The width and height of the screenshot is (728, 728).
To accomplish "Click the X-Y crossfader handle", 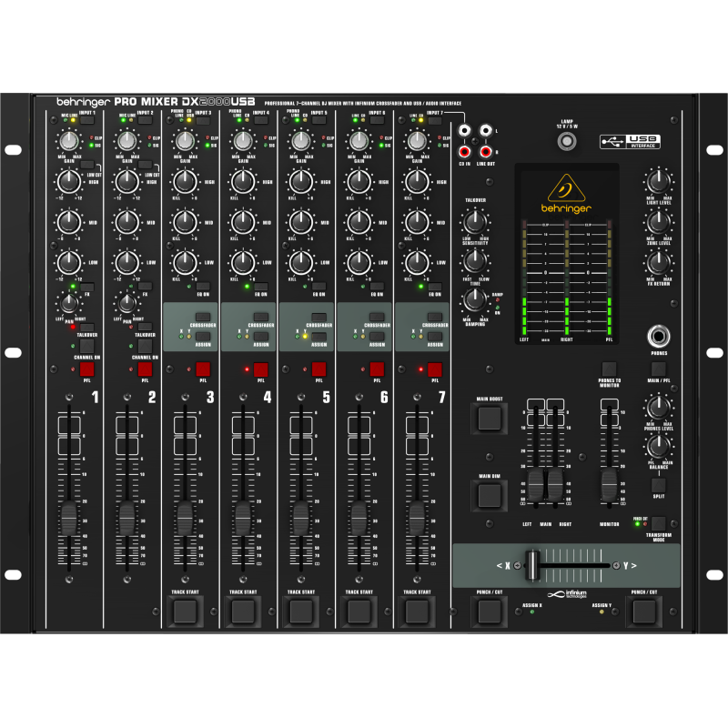I will (532, 564).
